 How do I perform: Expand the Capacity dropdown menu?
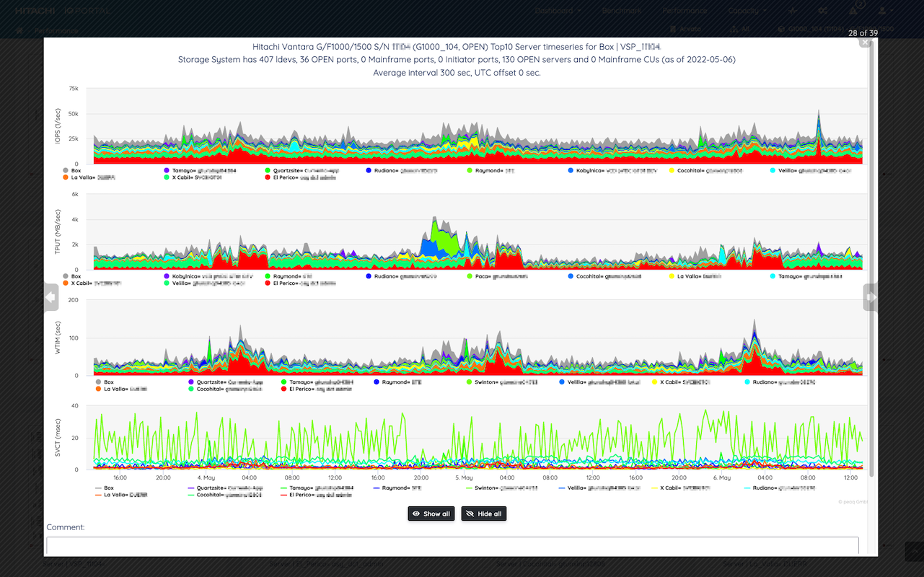pos(747,11)
